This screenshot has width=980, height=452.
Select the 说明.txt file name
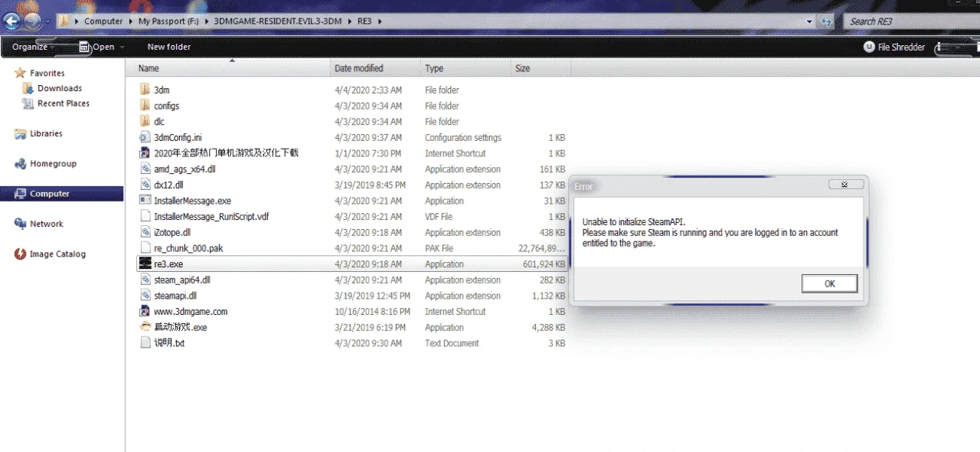coord(169,343)
